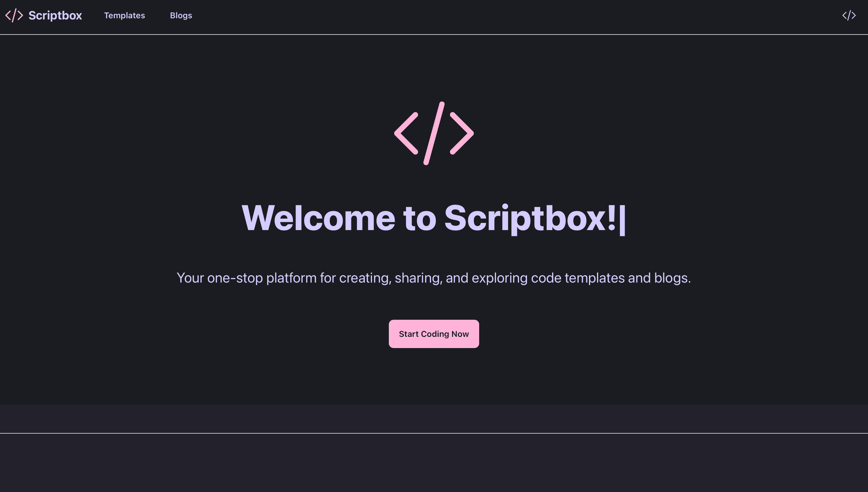
Task: Click the empty footer area below divider
Action: click(434, 462)
